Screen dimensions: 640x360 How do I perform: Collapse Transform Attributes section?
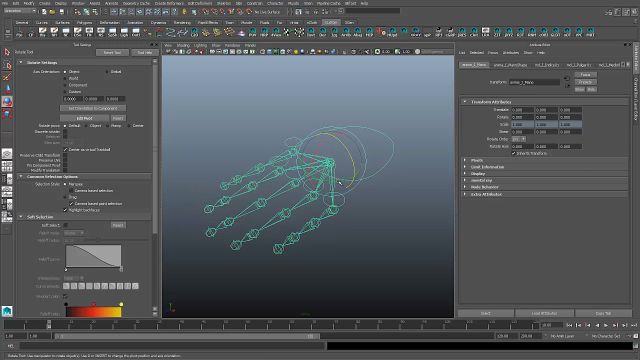coord(464,102)
